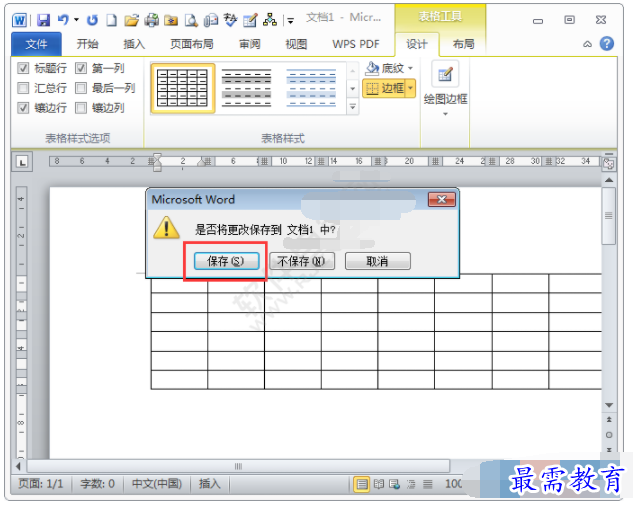Screen dimensions: 633x511
Task: Click the quick print icon
Action: pyautogui.click(x=152, y=20)
